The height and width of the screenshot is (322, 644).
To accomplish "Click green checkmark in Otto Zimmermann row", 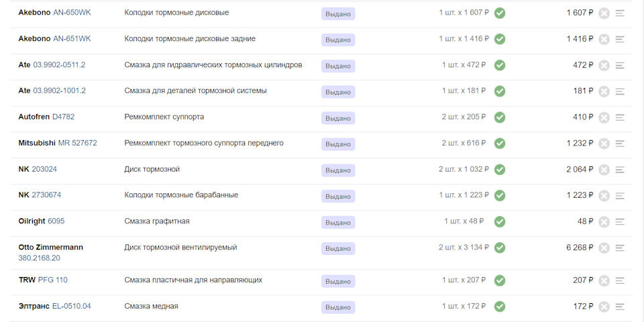I will (499, 248).
